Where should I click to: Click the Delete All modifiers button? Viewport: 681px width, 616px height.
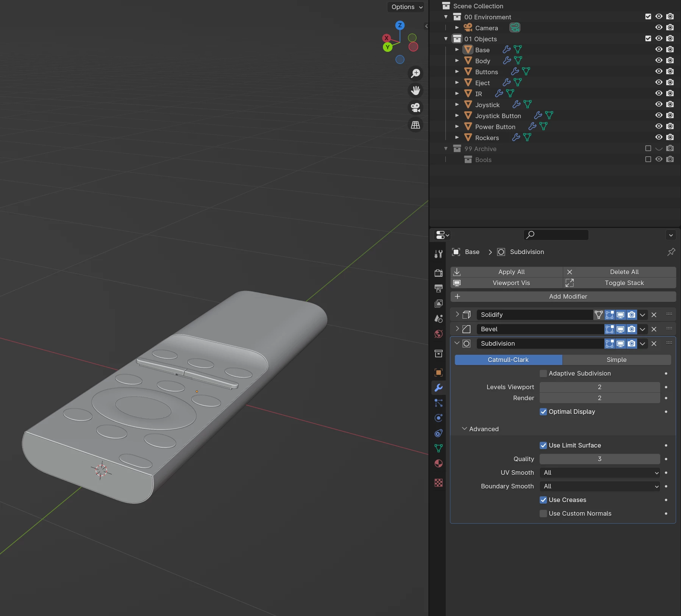click(620, 272)
